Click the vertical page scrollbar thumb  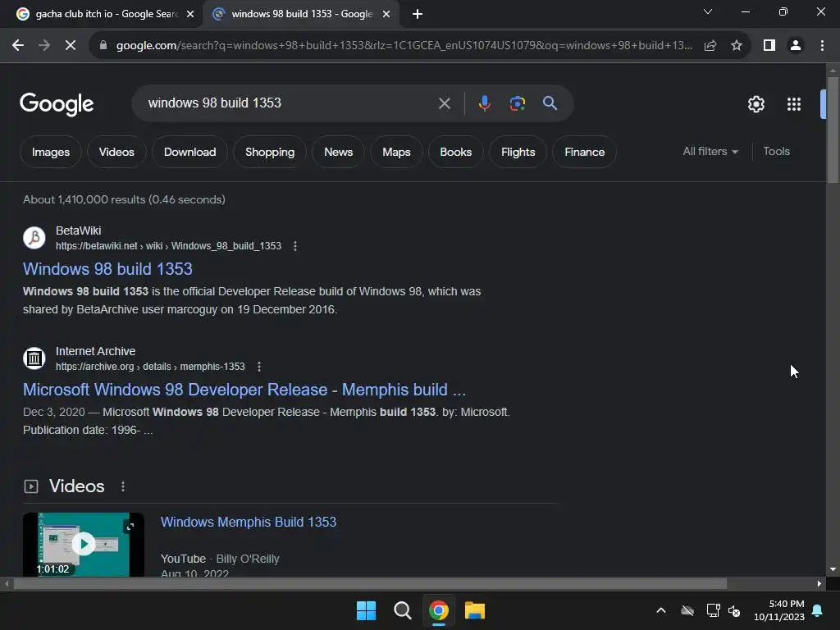tap(833, 130)
